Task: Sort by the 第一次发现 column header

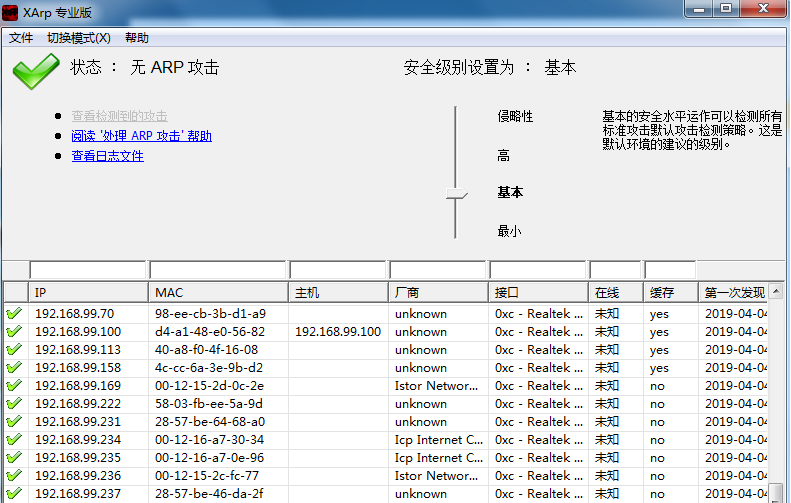Action: 734,293
